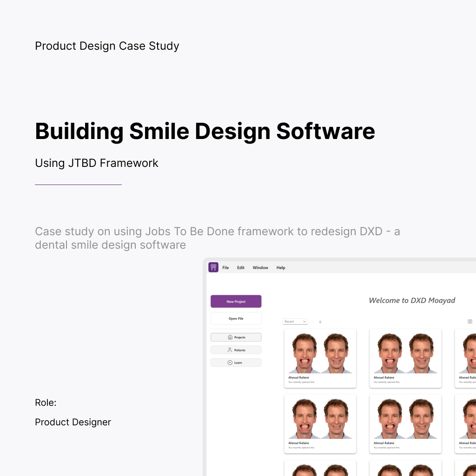476x476 pixels.
Task: Toggle sort direction down arrow
Action: coord(320,322)
